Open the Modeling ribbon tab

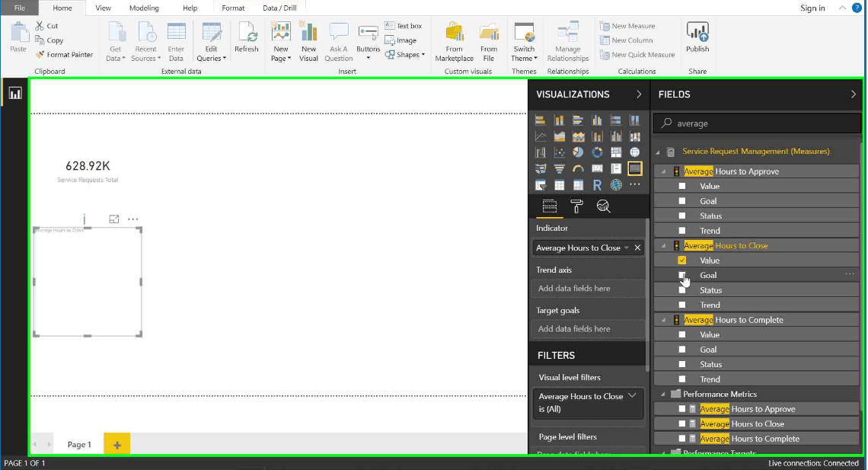144,8
